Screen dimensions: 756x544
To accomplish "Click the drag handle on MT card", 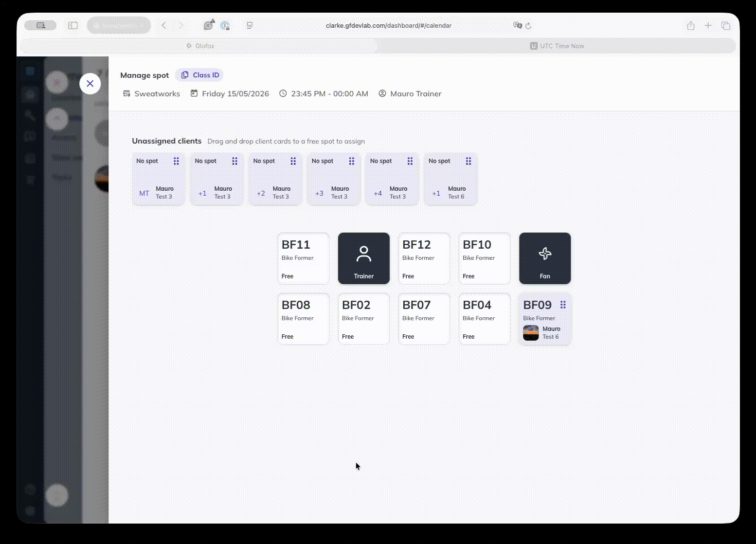I will tap(176, 161).
